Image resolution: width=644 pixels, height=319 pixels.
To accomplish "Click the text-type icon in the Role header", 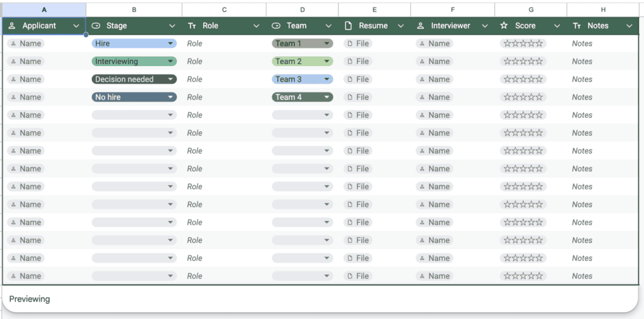I will pos(192,26).
